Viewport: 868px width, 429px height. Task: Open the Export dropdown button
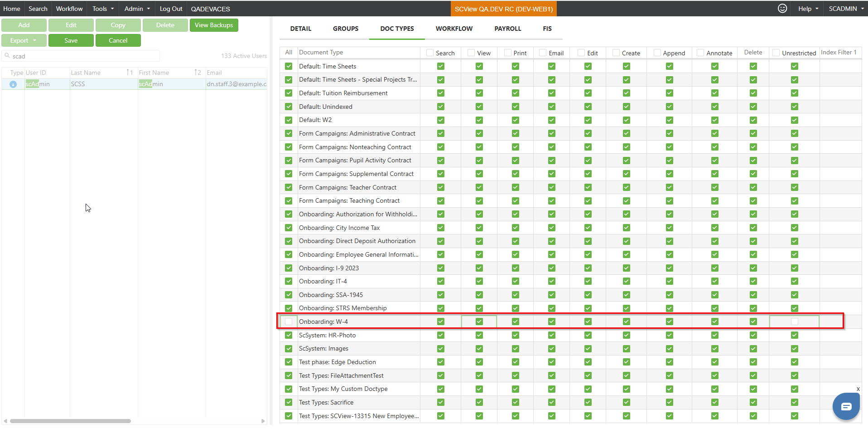tap(24, 40)
